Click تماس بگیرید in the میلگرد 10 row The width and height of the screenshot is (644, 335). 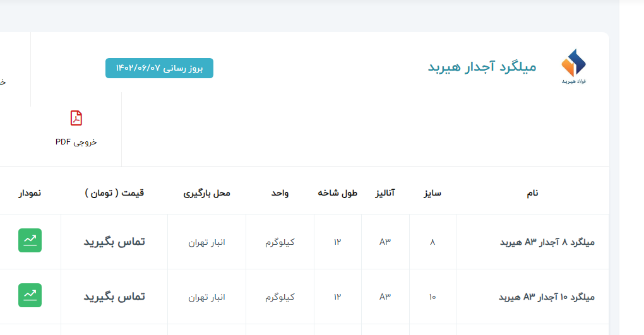pyautogui.click(x=114, y=297)
